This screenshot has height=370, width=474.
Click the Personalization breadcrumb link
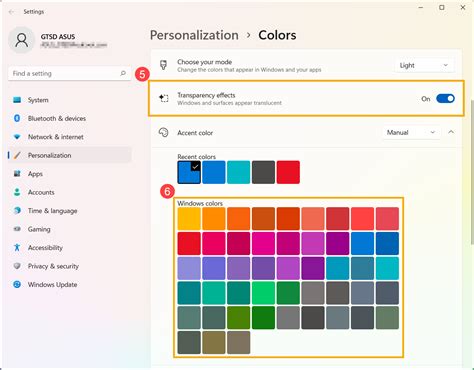(x=194, y=35)
